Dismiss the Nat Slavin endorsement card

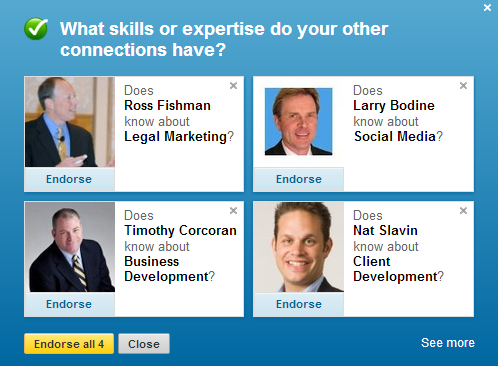tap(463, 211)
